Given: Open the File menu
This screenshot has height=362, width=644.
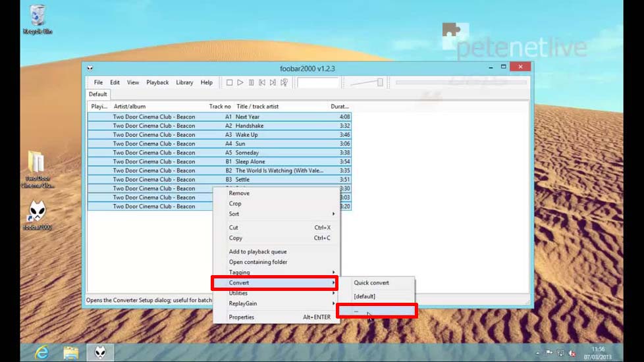Looking at the screenshot, I should (x=98, y=82).
